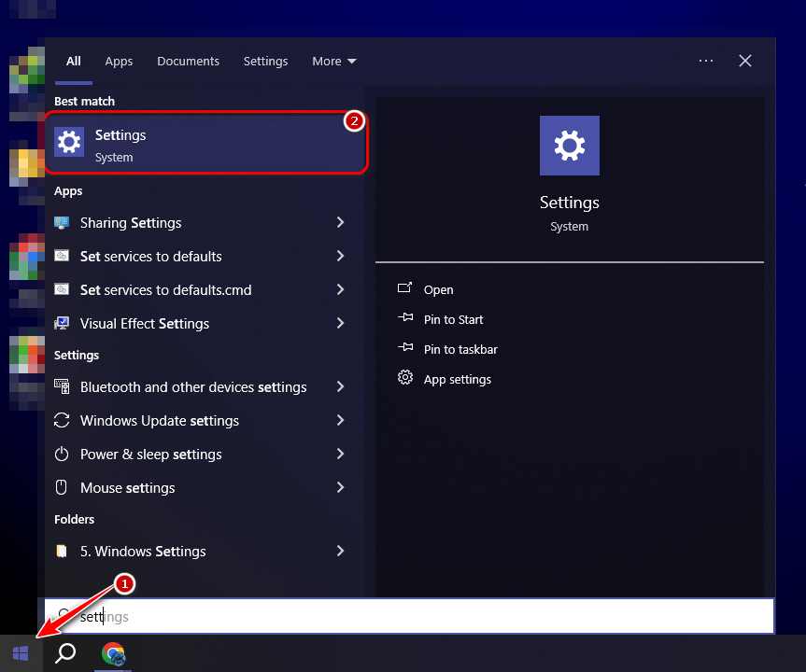Switch to the All tab
Image resolution: width=806 pixels, height=672 pixels.
point(74,62)
